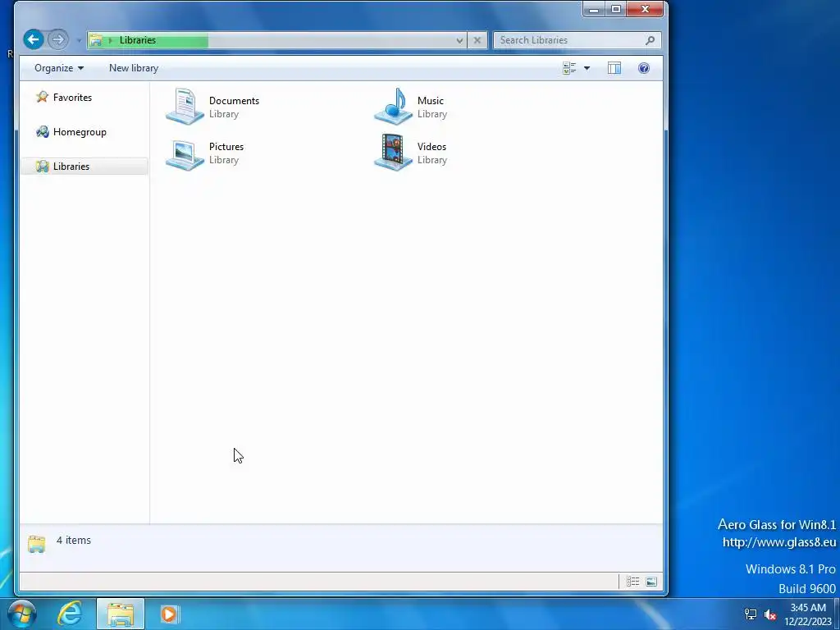Click the Homegroup icon

click(x=43, y=132)
